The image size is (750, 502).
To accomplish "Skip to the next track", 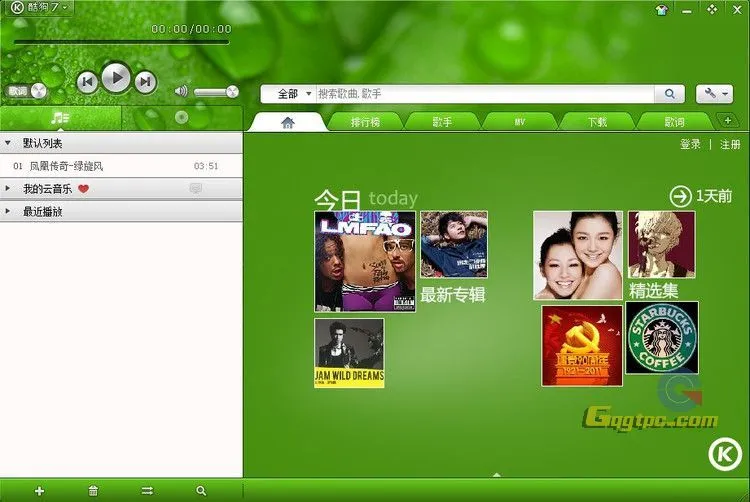I will tap(145, 82).
